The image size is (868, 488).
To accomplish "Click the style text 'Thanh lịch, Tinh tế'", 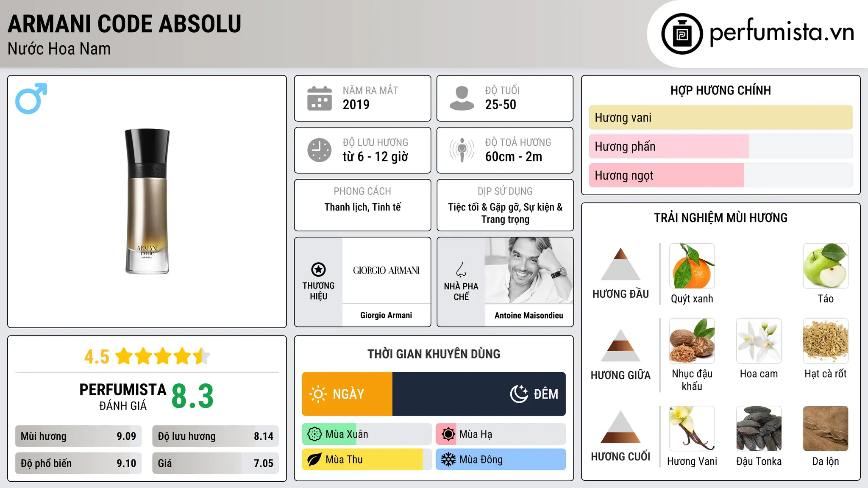I will 362,207.
